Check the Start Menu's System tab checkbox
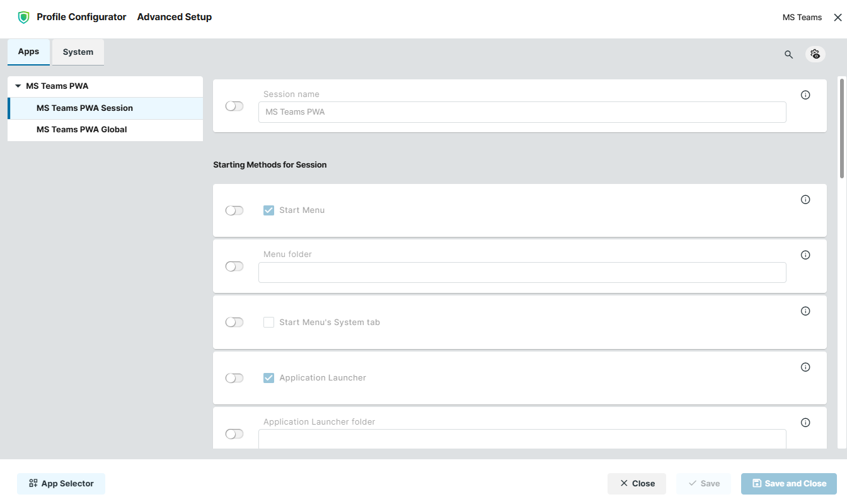Image resolution: width=847 pixels, height=504 pixels. [268, 323]
